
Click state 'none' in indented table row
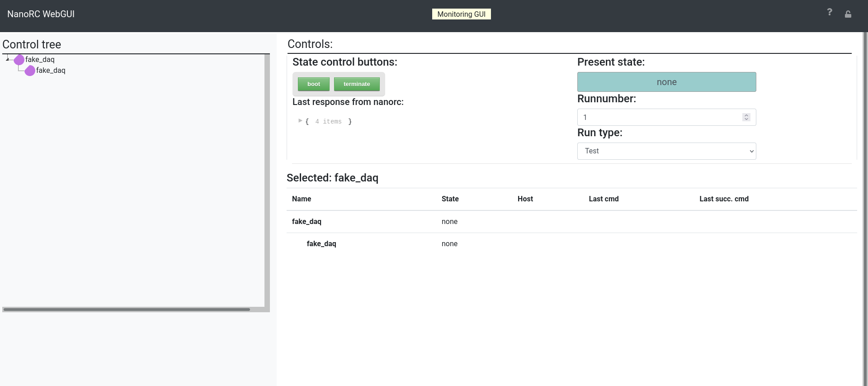pyautogui.click(x=449, y=243)
